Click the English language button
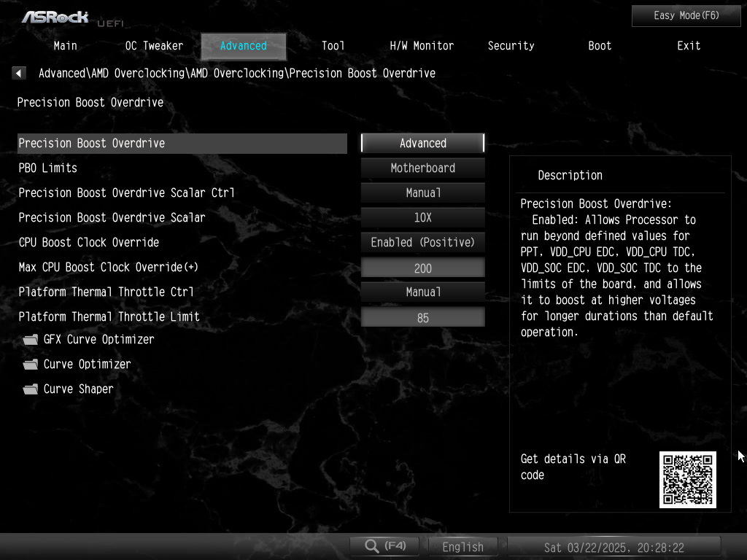Image resolution: width=747 pixels, height=560 pixels. point(462,547)
